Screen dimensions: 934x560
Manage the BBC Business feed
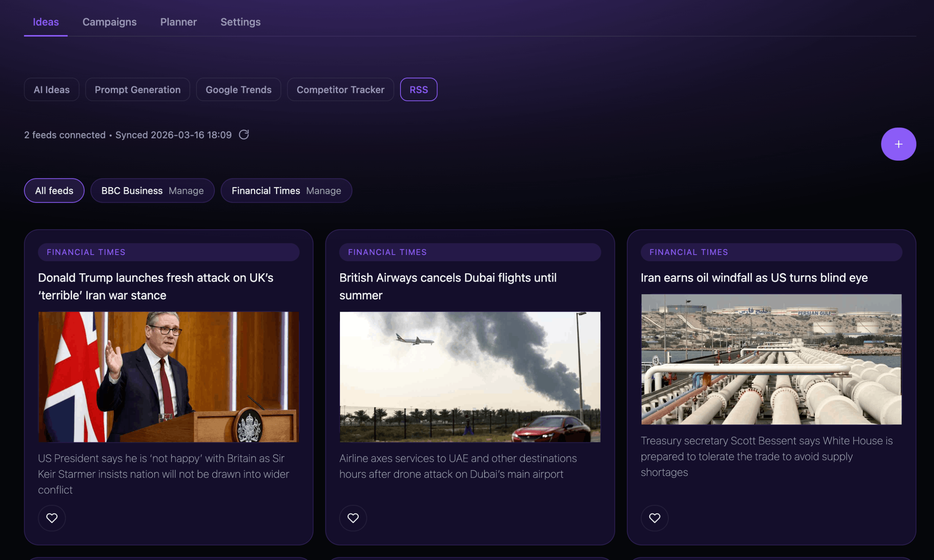(x=186, y=190)
